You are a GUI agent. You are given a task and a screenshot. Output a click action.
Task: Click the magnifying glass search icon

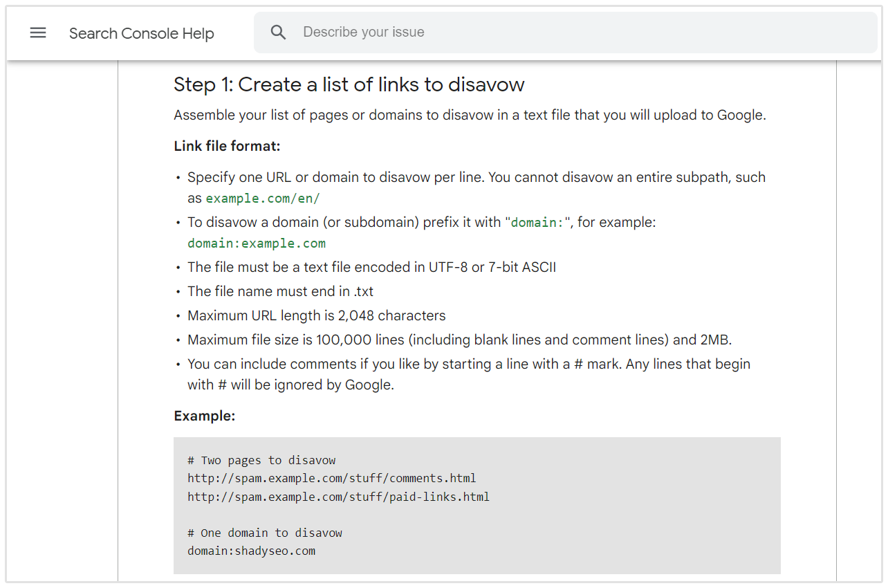tap(278, 33)
